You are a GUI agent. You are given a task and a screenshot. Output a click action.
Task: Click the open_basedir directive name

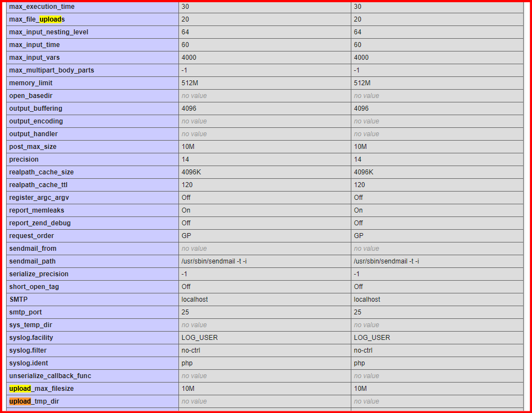30,96
